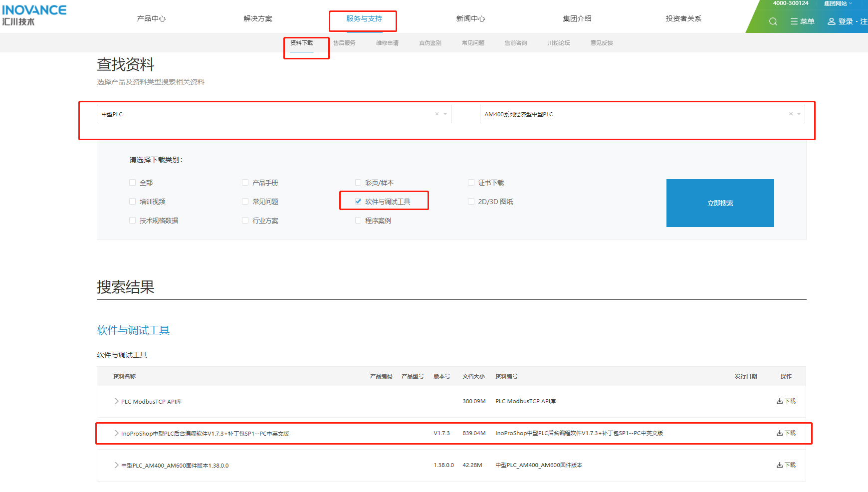Click the 380.09M file size cell
Screen dimensions: 868x492
pos(474,401)
